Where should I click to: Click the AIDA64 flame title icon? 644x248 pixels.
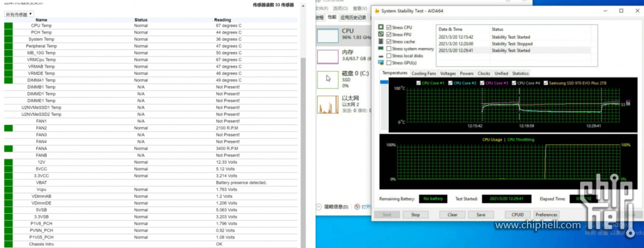pyautogui.click(x=376, y=11)
